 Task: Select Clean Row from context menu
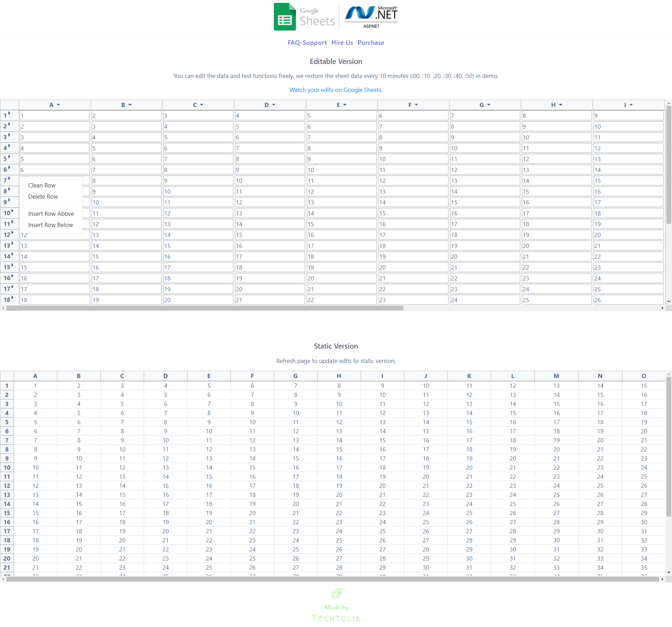42,185
